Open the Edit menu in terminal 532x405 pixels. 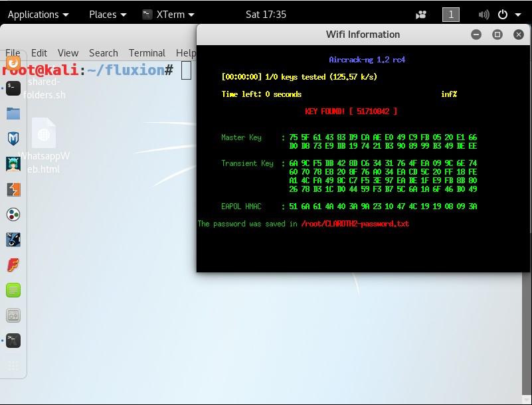[39, 53]
